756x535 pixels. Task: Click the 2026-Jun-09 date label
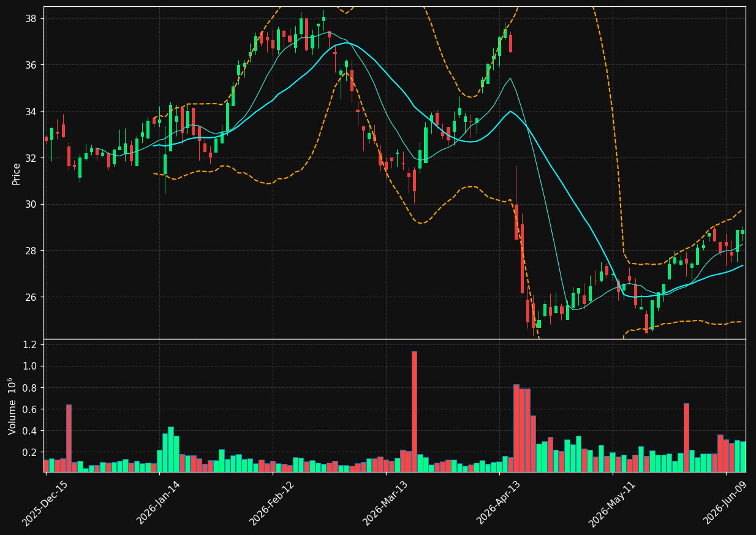pos(725,503)
